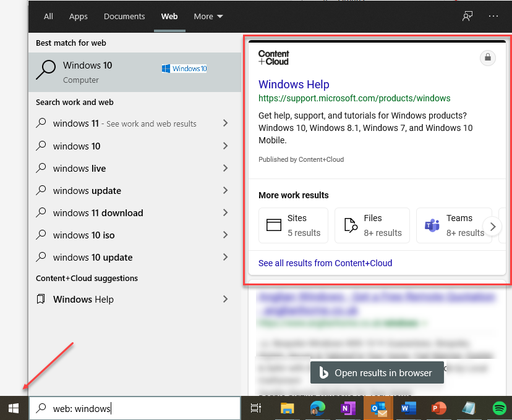Expand the 'windows 10 iso' suggestion arrow
This screenshot has height=420, width=512.
pos(225,235)
